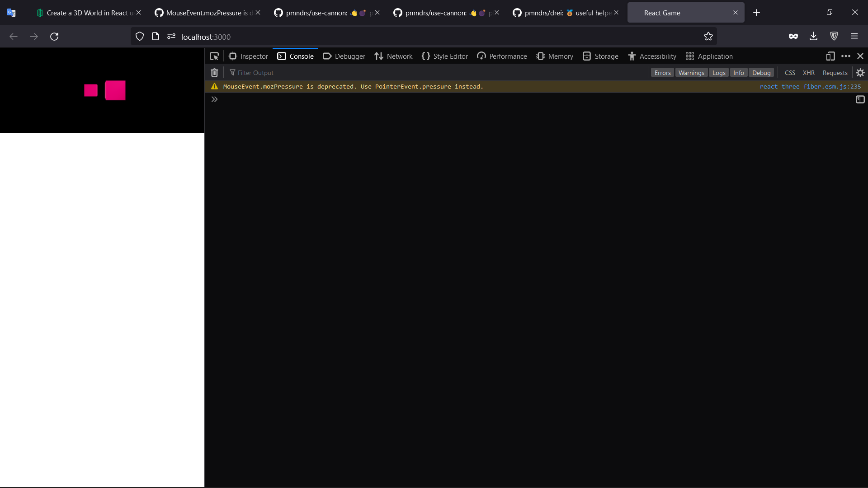Open the Firefox application menu

click(x=854, y=36)
